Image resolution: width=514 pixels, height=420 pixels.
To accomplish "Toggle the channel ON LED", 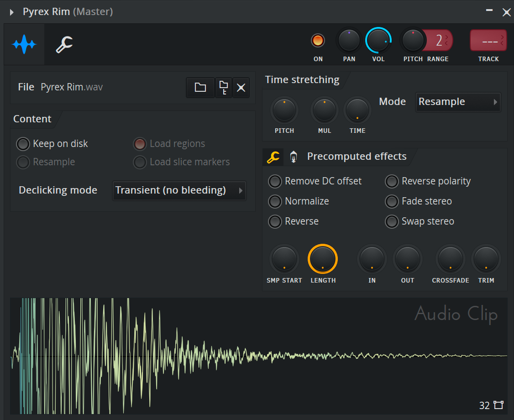I will click(x=318, y=41).
